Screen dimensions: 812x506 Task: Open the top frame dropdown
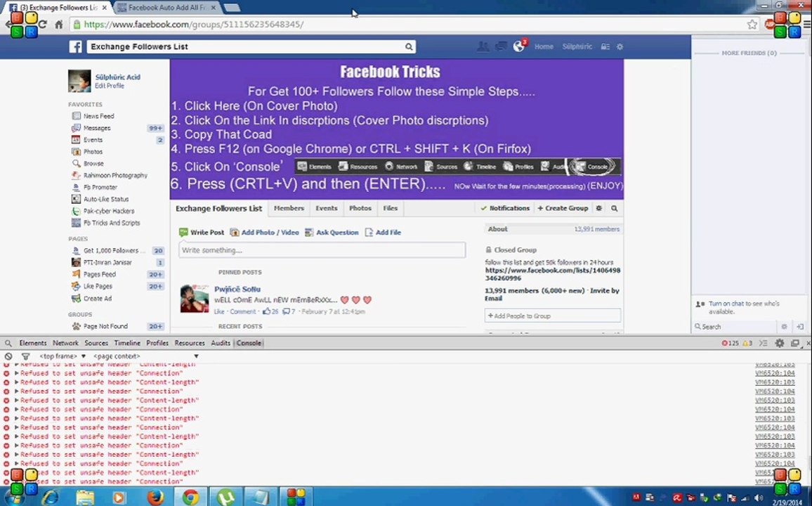point(62,356)
